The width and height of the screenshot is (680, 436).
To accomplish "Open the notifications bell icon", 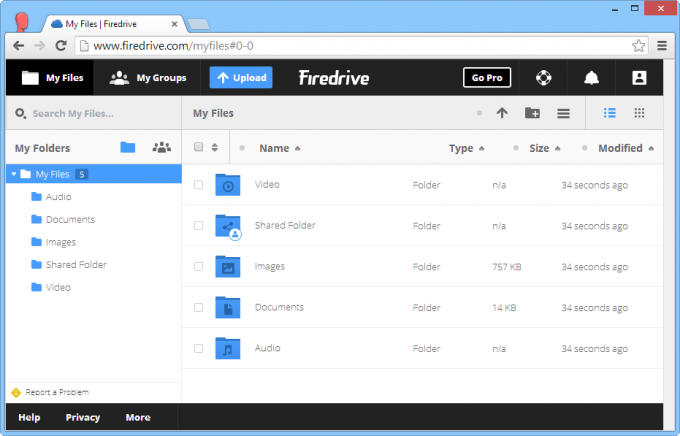I will click(x=591, y=78).
